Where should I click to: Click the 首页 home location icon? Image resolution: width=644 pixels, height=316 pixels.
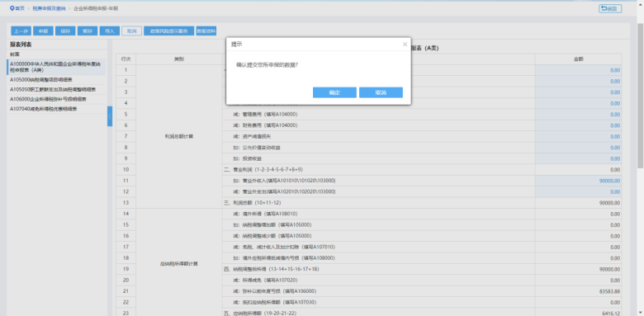tap(12, 8)
